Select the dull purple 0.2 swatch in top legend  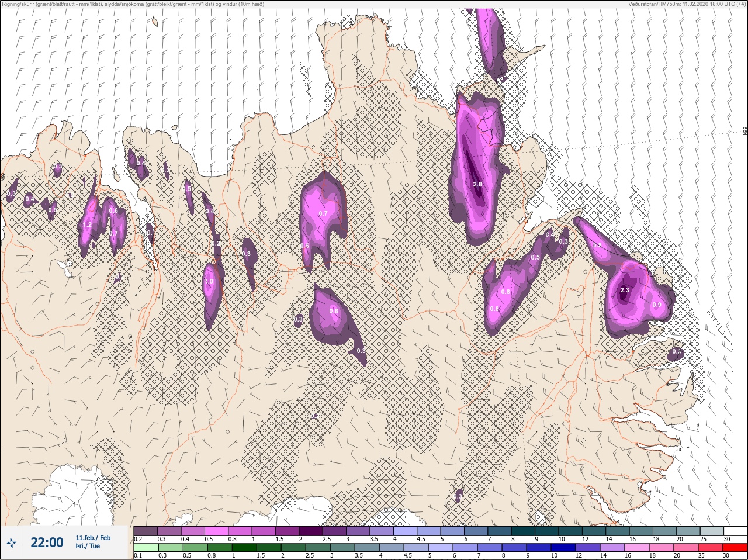pos(146,531)
